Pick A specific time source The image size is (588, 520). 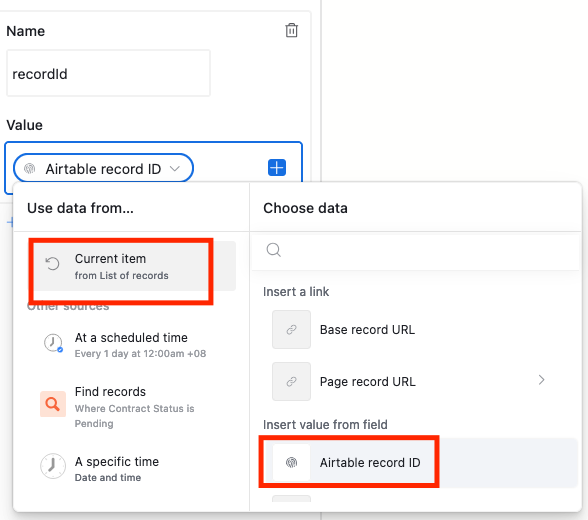(131, 468)
